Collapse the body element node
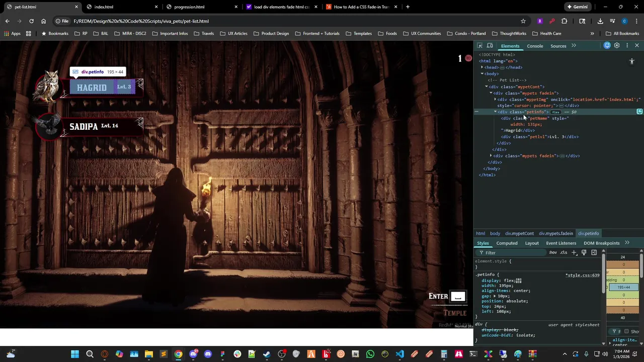644x362 pixels. [482, 74]
